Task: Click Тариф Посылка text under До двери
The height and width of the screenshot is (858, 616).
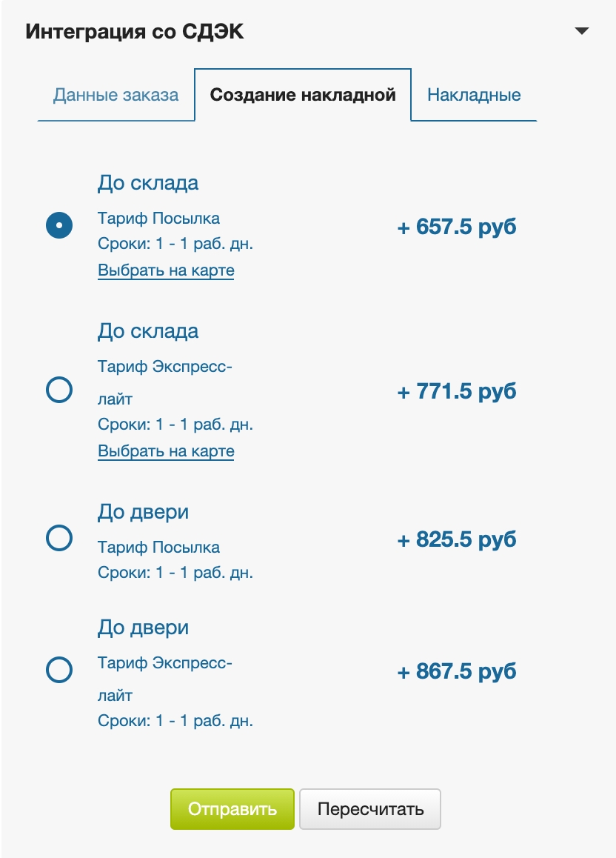Action: click(158, 548)
